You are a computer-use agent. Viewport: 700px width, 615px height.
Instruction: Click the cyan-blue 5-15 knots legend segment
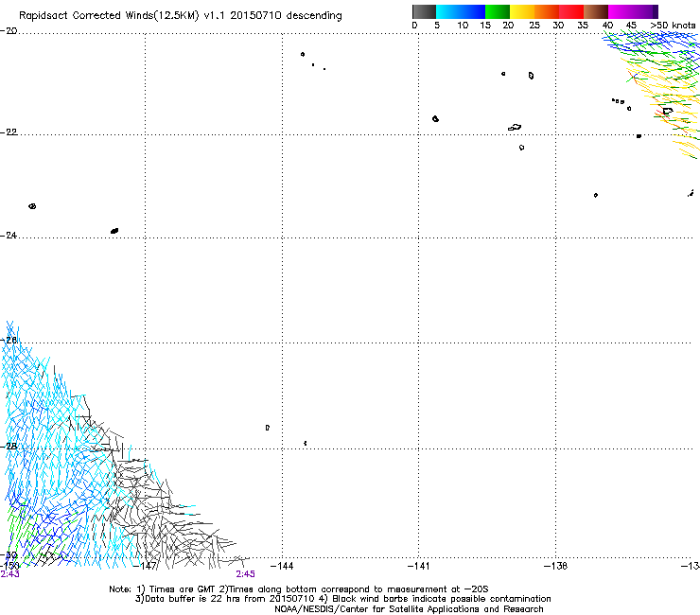click(461, 11)
